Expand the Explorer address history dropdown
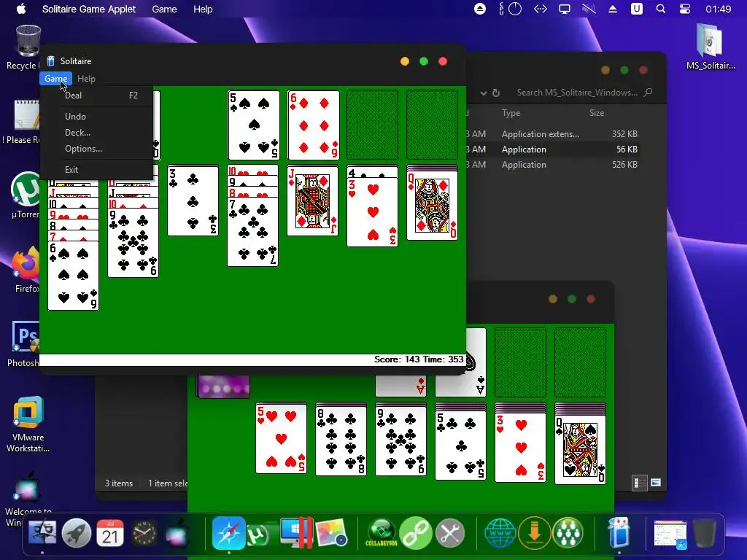 (x=483, y=93)
